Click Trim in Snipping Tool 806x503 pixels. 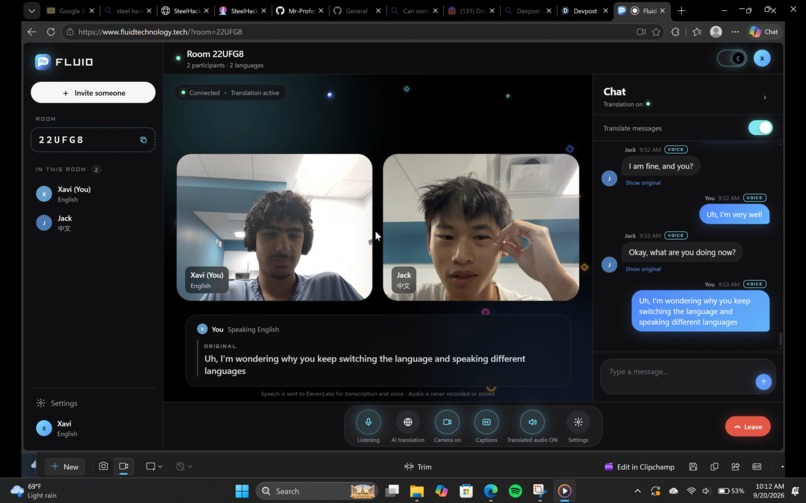(x=418, y=467)
